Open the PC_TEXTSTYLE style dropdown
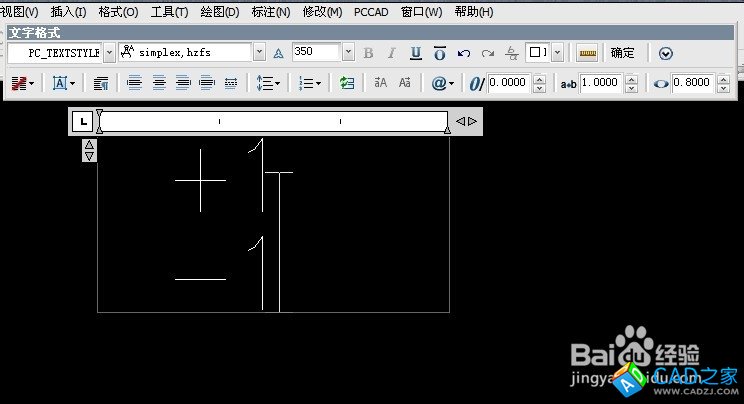Screen dimensions: 744x404 click(107, 52)
